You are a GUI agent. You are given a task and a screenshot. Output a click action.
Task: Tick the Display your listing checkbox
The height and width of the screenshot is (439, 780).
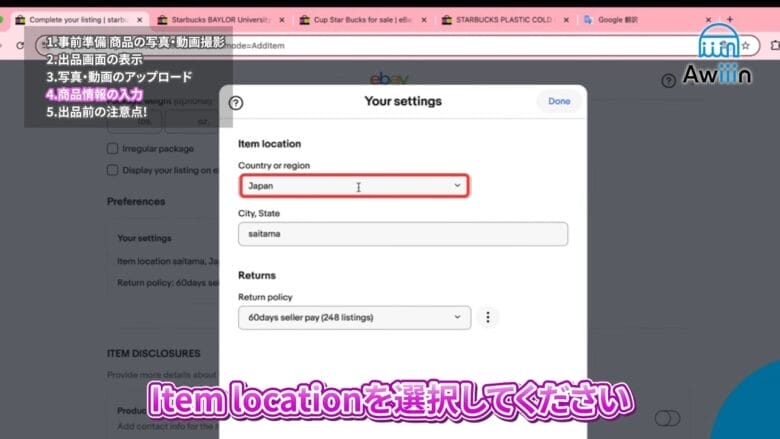pos(113,169)
